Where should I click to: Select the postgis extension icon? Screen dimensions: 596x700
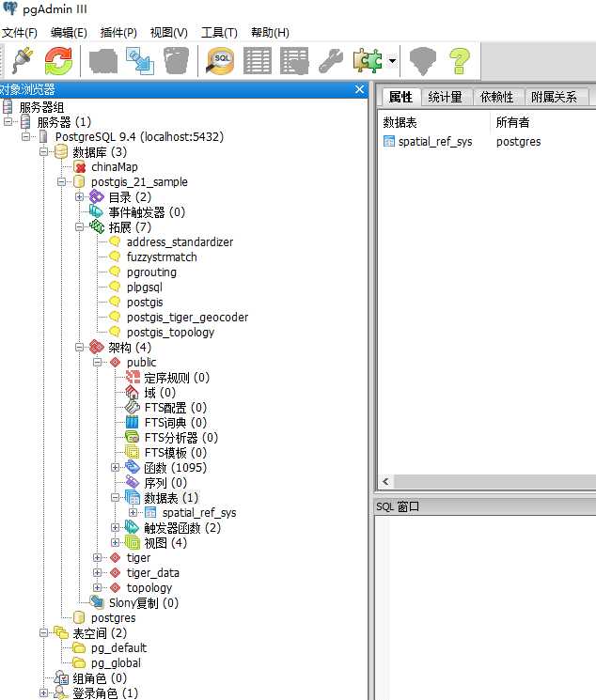coord(116,302)
